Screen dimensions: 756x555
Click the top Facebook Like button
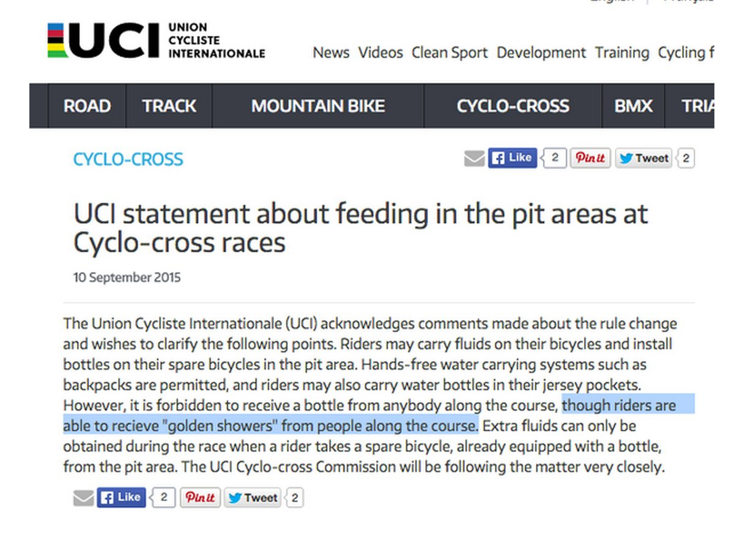click(512, 158)
